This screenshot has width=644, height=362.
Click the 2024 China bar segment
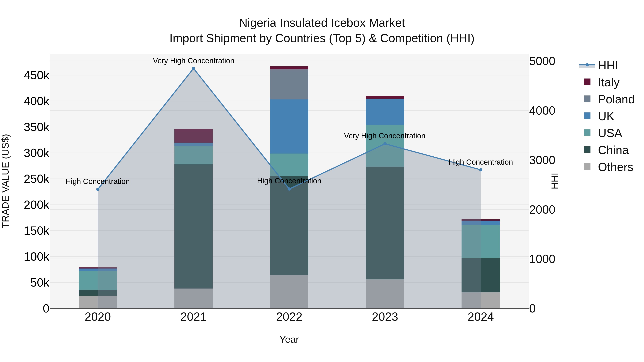[x=481, y=275]
